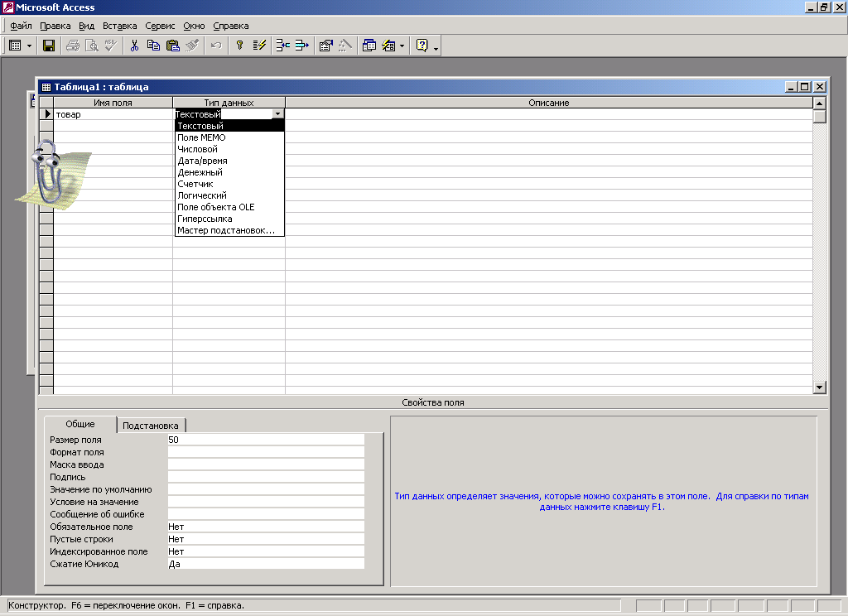Image resolution: width=848 pixels, height=616 pixels.
Task: Click the Print Preview icon
Action: [92, 46]
